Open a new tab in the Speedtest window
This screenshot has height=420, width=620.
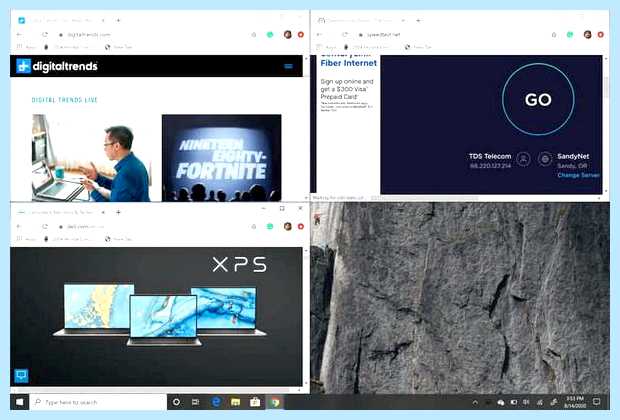418,20
